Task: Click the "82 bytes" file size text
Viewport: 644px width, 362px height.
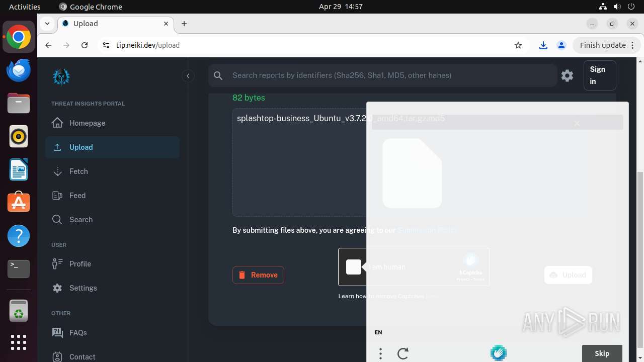Action: tap(249, 98)
